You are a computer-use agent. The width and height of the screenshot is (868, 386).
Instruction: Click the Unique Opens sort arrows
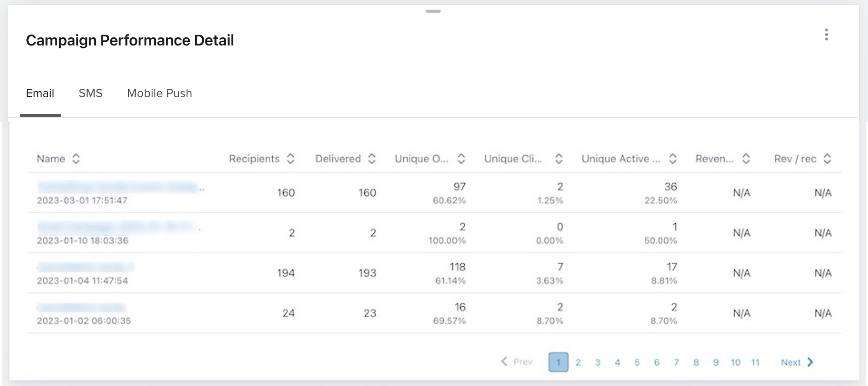point(461,159)
